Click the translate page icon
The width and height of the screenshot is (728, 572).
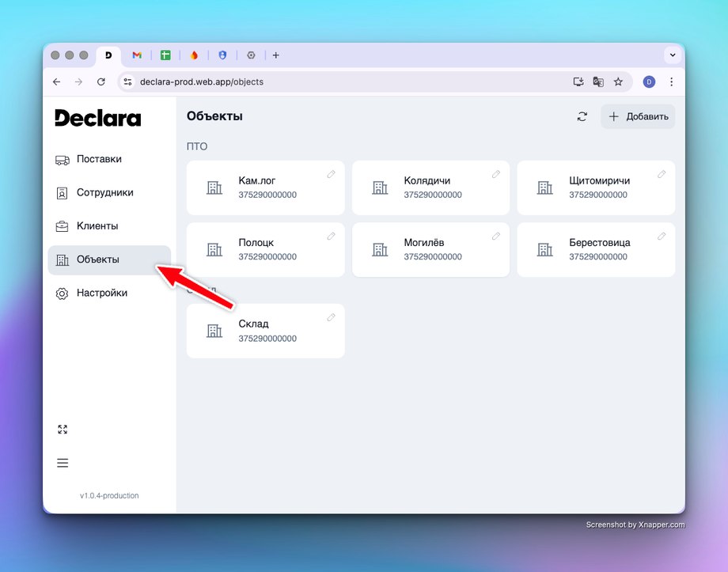click(598, 81)
